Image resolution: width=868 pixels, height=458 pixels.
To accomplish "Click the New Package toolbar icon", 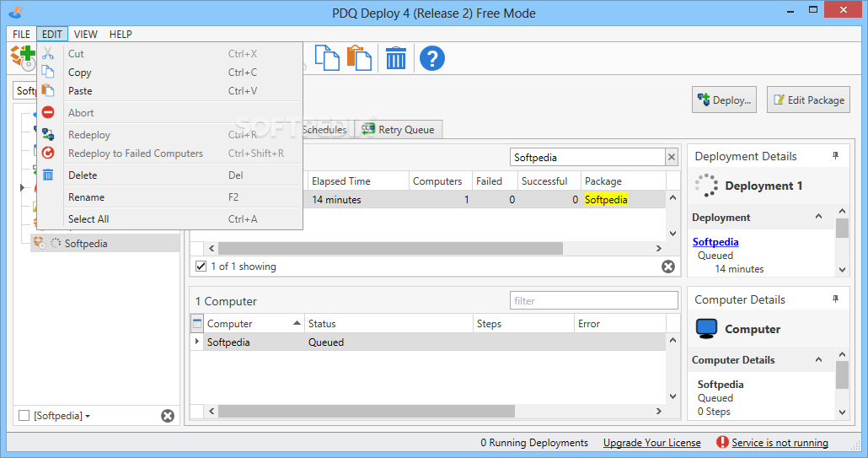I will (x=24, y=57).
